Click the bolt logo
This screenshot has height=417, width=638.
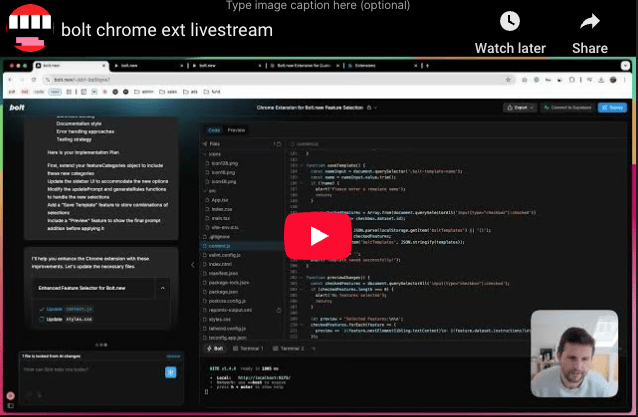[x=17, y=107]
